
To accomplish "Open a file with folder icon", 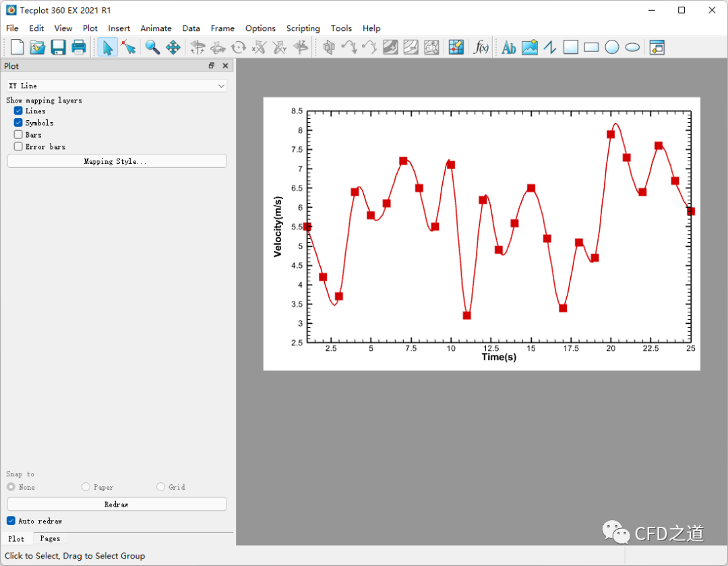I will tap(38, 47).
